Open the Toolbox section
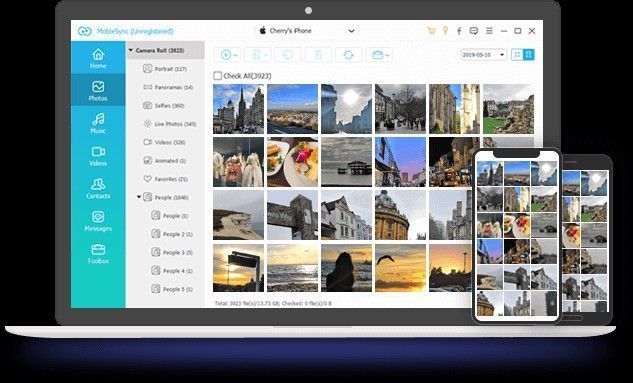The height and width of the screenshot is (383, 633). 98,253
